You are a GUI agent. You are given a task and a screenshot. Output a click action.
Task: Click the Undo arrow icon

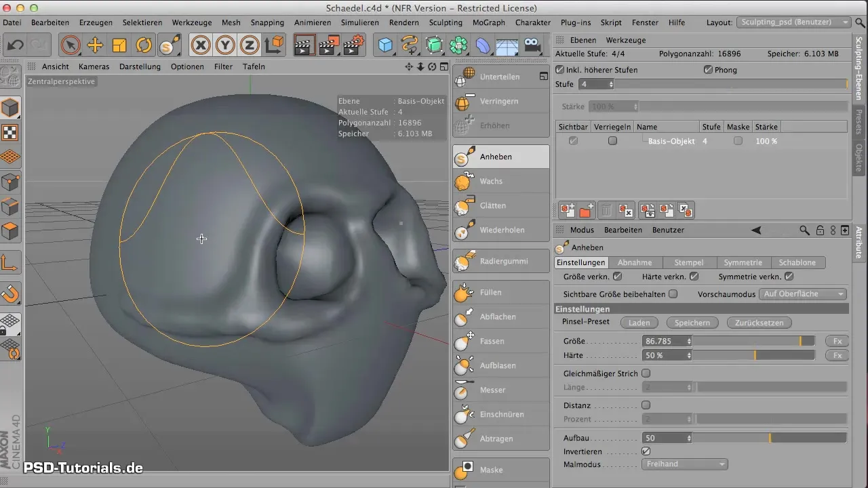pos(15,45)
